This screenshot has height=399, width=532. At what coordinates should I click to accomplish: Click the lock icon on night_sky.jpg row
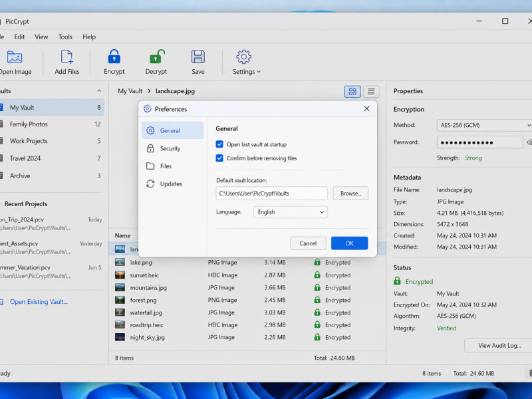(x=317, y=337)
